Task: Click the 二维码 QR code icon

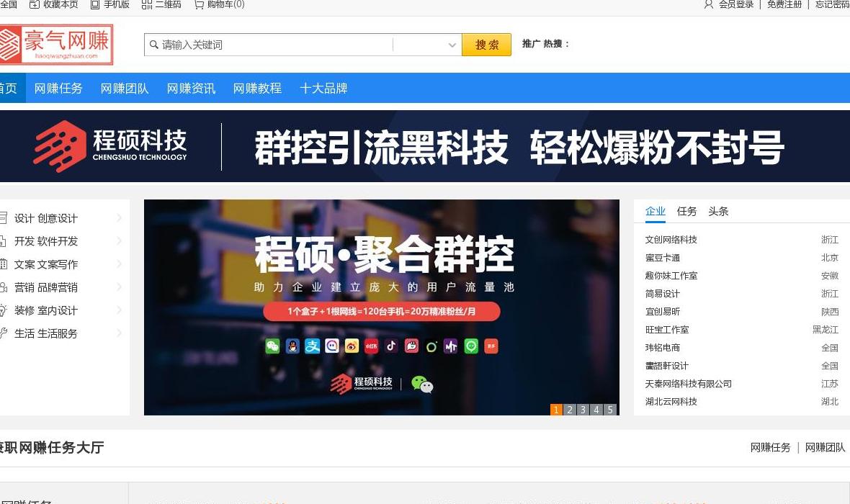Action: tap(146, 4)
